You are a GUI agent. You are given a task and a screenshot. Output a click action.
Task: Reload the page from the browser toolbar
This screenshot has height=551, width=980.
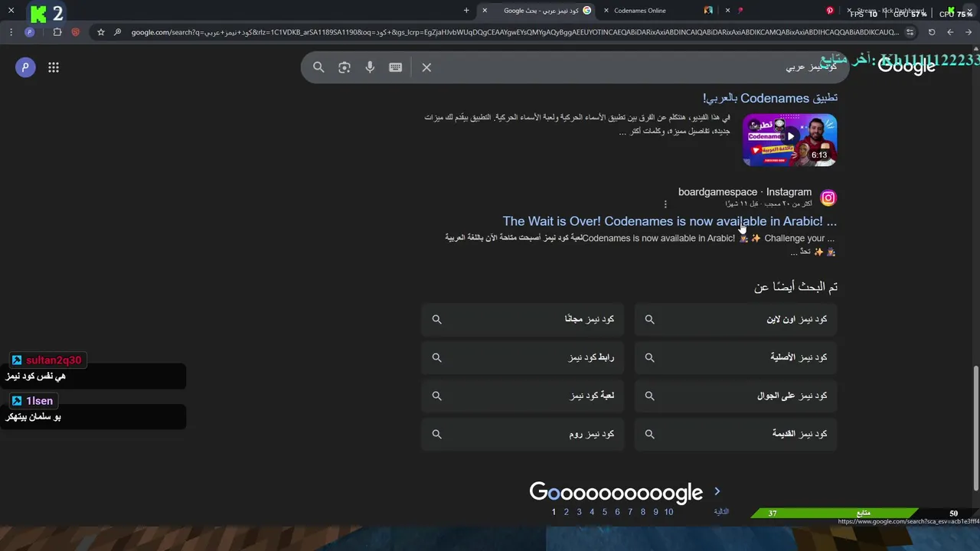[932, 32]
